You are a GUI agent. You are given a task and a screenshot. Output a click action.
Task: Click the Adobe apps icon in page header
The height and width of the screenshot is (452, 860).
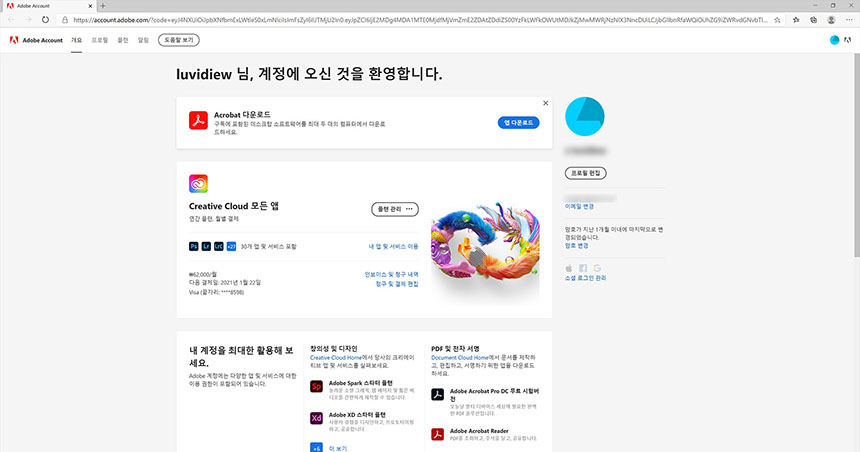pyautogui.click(x=847, y=40)
